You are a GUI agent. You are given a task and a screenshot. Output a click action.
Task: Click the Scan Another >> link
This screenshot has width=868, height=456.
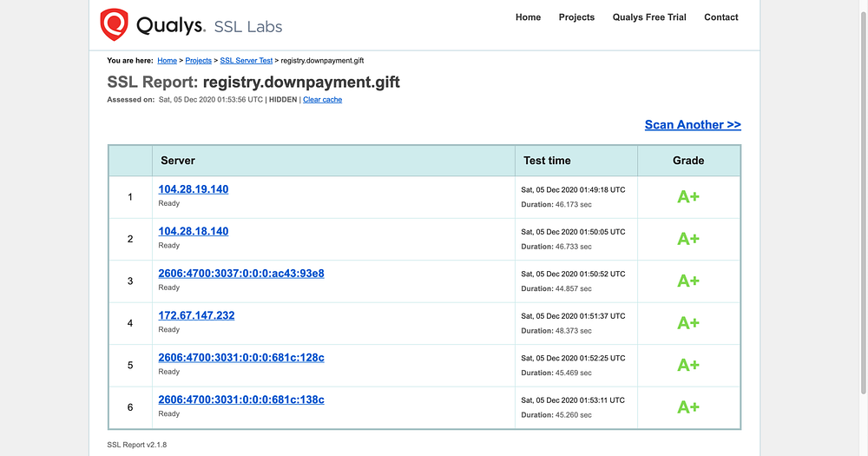point(693,125)
